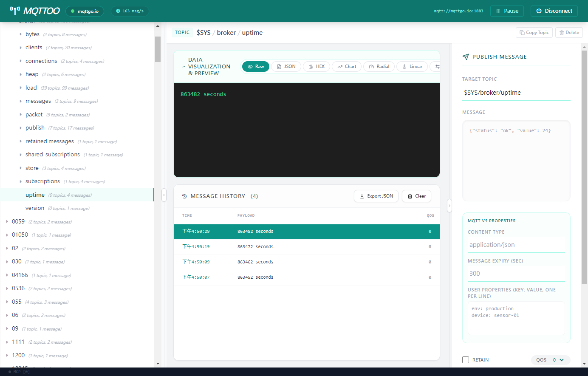Click the Data Visualization header icon
The height and width of the screenshot is (376, 588).
coord(184,67)
